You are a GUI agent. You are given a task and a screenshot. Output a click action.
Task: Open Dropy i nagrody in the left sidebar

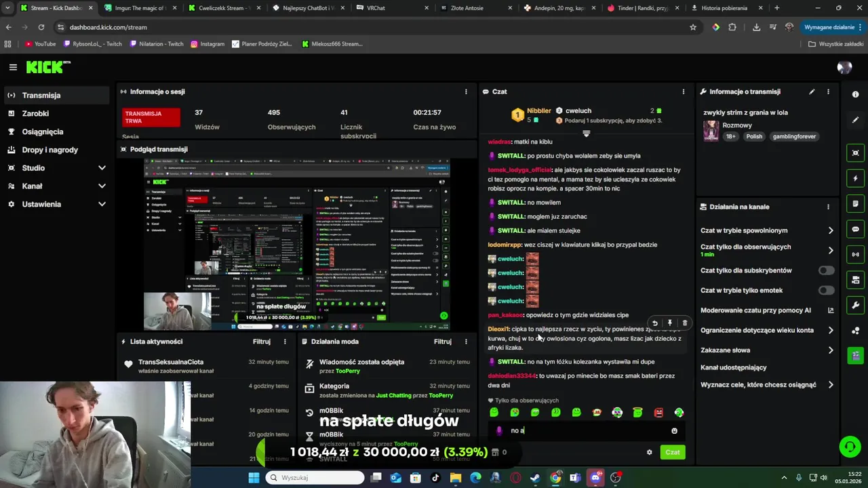[56, 150]
